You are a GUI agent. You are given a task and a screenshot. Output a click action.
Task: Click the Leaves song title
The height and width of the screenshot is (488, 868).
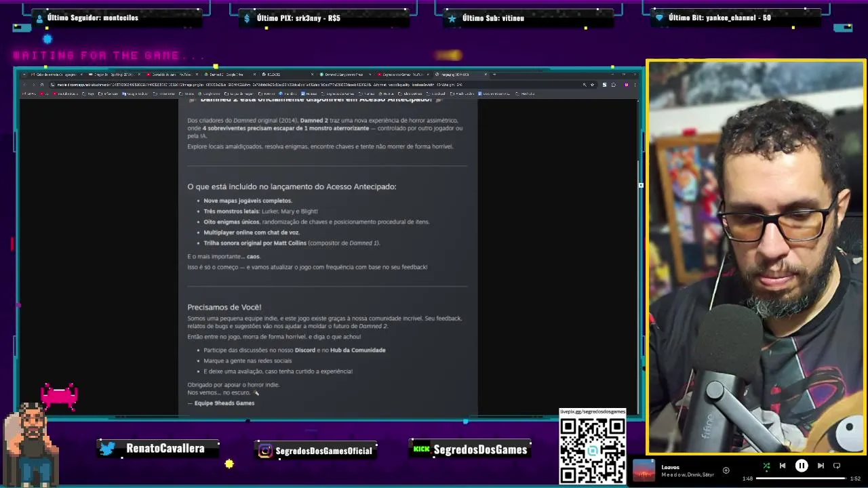[670, 467]
